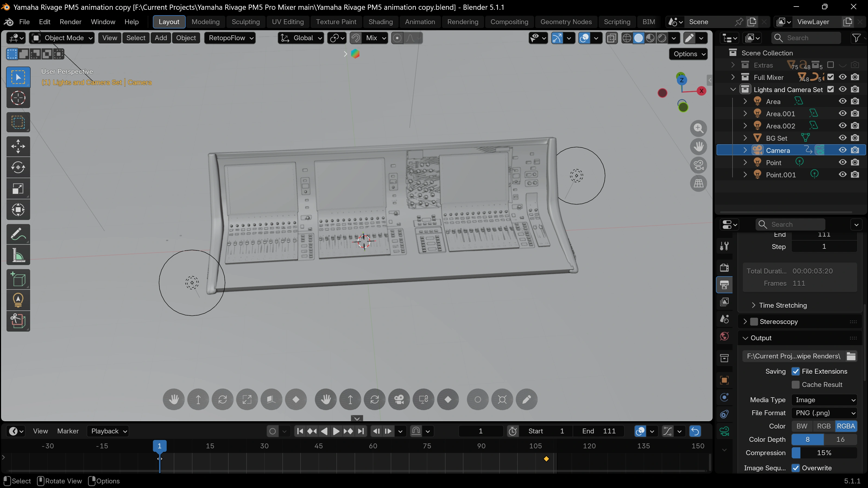
Task: Toggle camera view in viewport
Action: point(699,165)
